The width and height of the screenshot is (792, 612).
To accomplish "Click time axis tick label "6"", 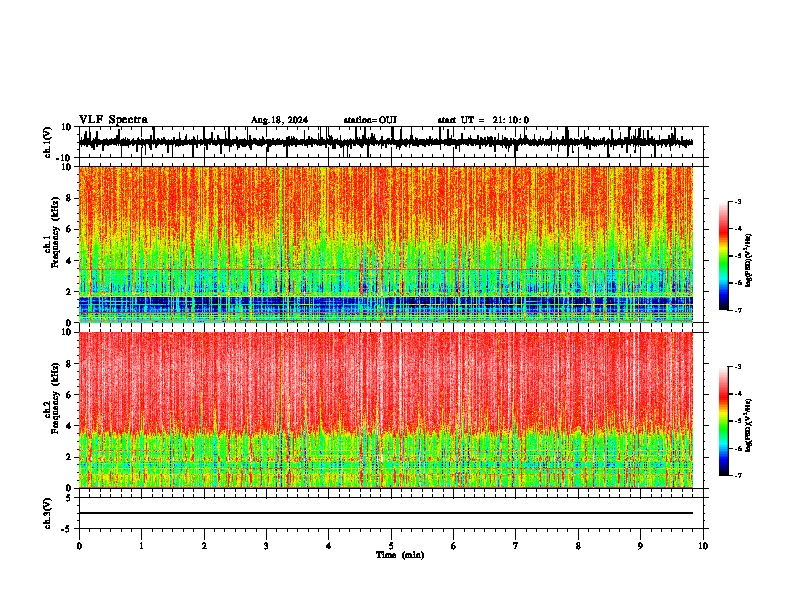I will click(x=454, y=546).
